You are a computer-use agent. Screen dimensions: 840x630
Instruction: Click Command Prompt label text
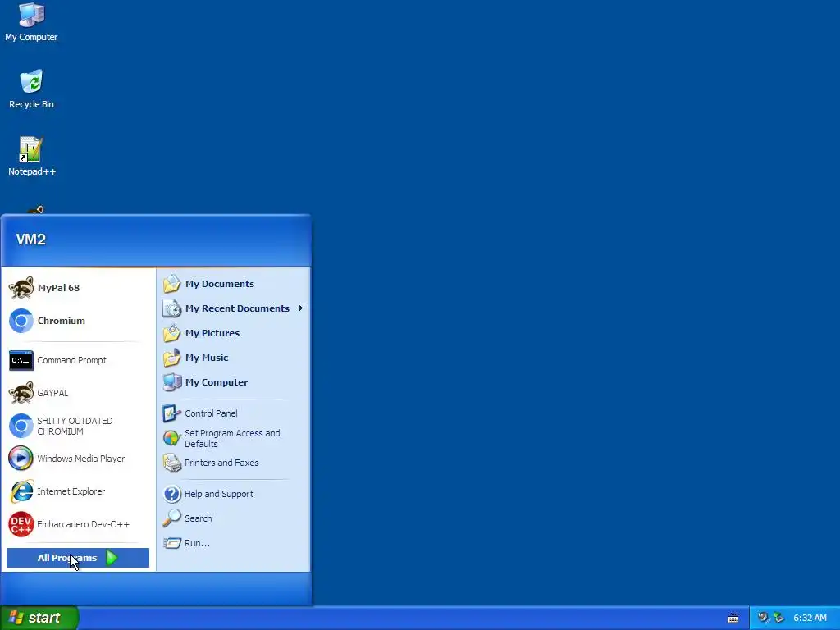pyautogui.click(x=72, y=361)
